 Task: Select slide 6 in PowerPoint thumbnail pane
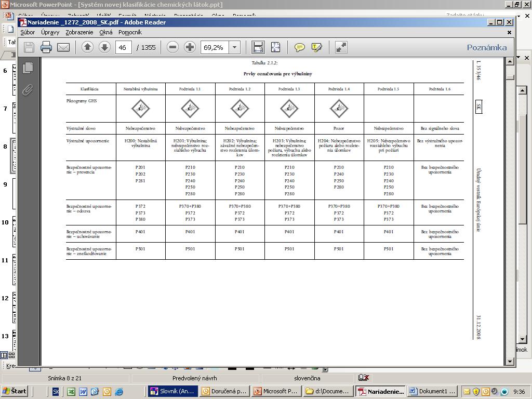coord(14,79)
